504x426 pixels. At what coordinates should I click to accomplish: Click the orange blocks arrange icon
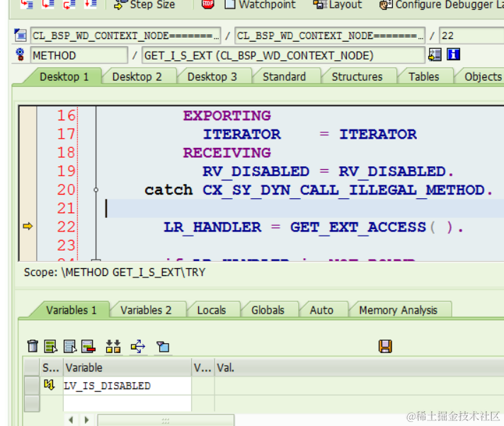(113, 346)
